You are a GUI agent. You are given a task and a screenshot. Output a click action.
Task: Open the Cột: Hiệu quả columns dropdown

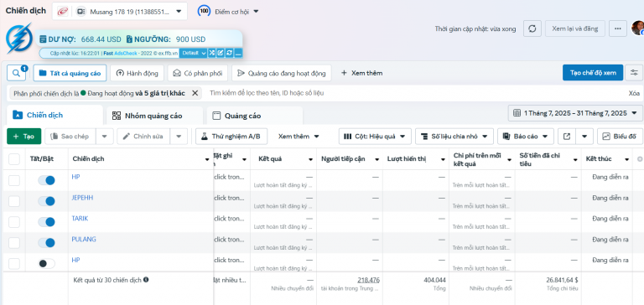[375, 137]
